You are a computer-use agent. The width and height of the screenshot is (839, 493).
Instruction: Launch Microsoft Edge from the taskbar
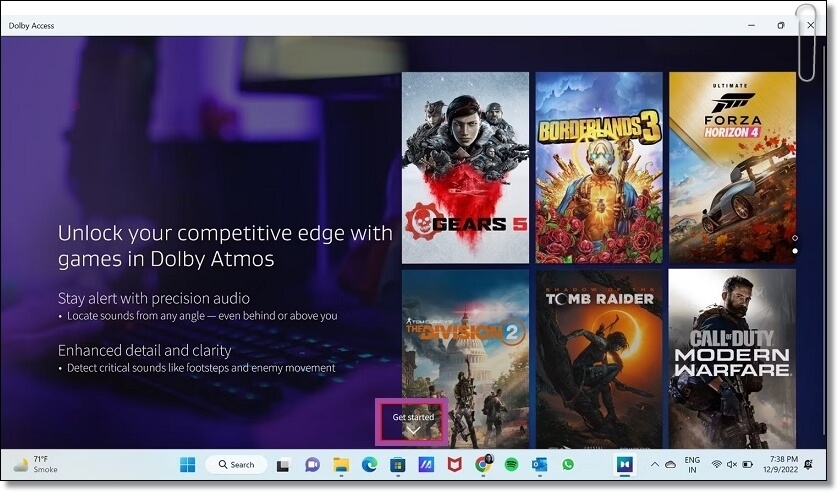click(x=369, y=465)
